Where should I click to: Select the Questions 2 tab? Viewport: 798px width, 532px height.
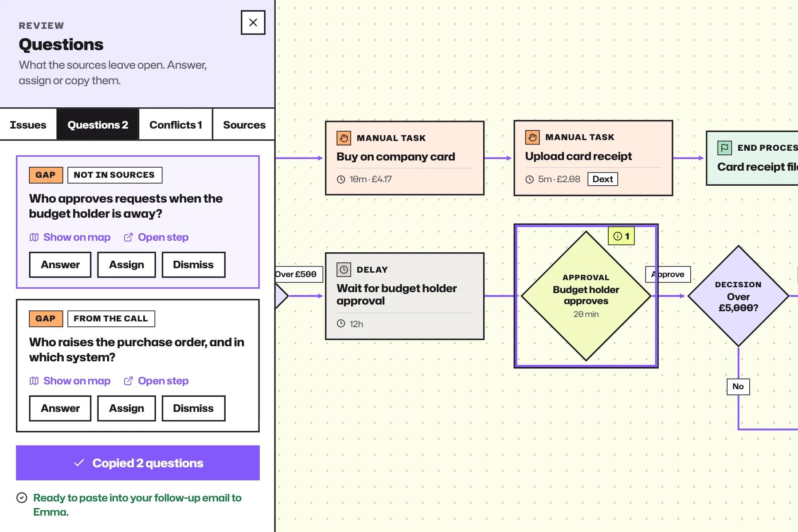point(98,125)
